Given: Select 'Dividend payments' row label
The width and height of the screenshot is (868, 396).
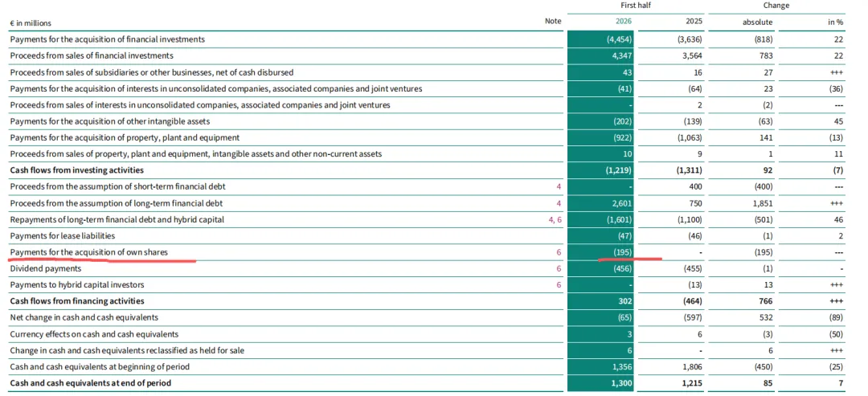Looking at the screenshot, I should [x=45, y=269].
